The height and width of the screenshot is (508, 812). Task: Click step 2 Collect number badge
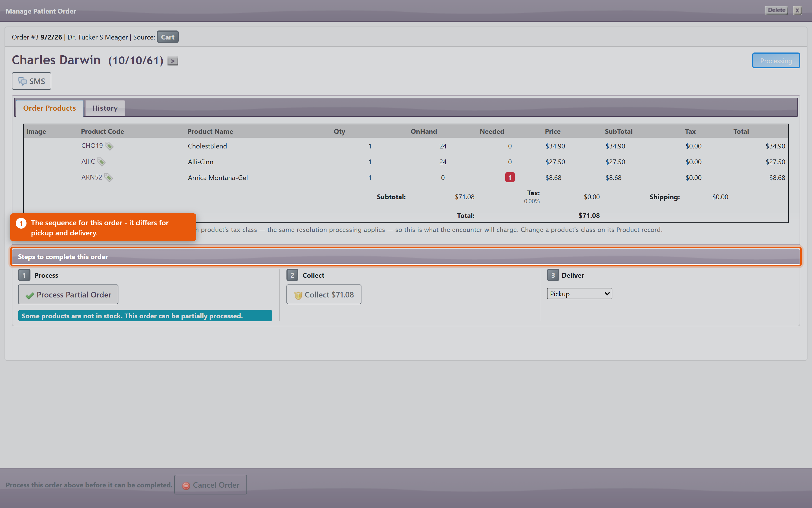pyautogui.click(x=292, y=275)
